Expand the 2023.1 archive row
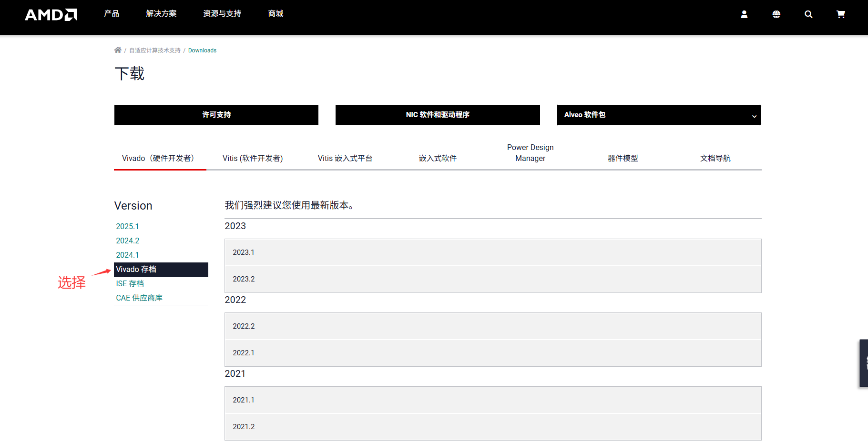This screenshot has width=868, height=442. click(x=493, y=252)
